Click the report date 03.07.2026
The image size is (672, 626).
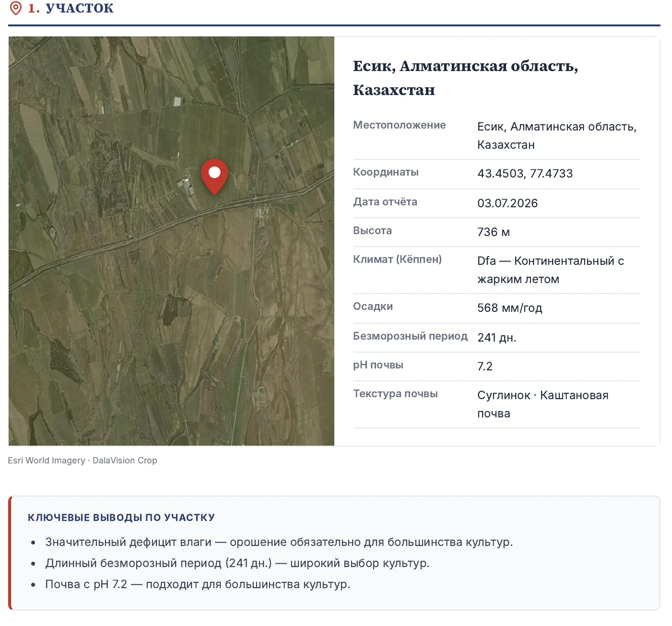[507, 203]
